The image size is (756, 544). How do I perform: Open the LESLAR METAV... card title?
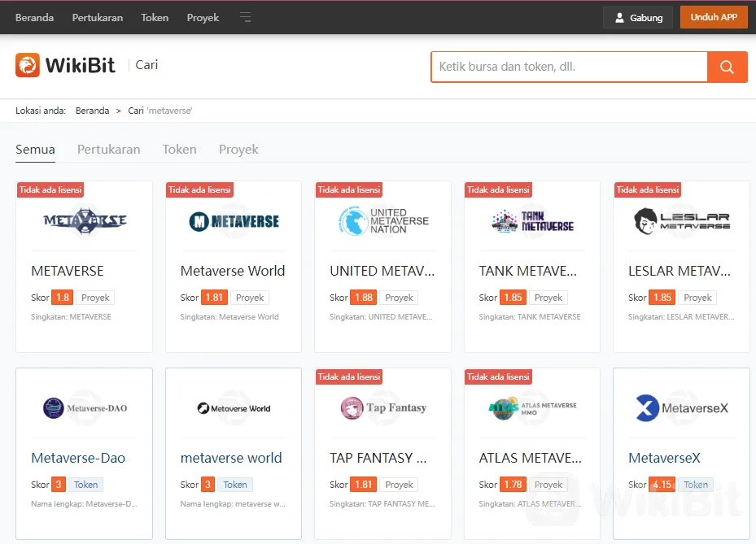click(x=680, y=271)
